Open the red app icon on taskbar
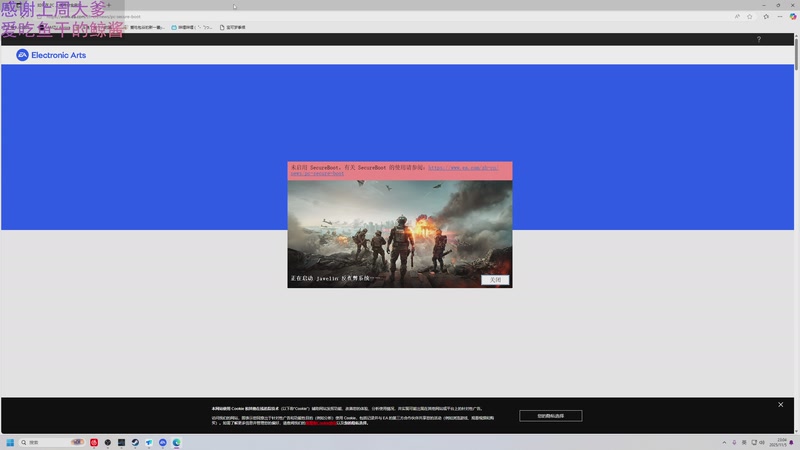This screenshot has height=450, width=800. 94,442
